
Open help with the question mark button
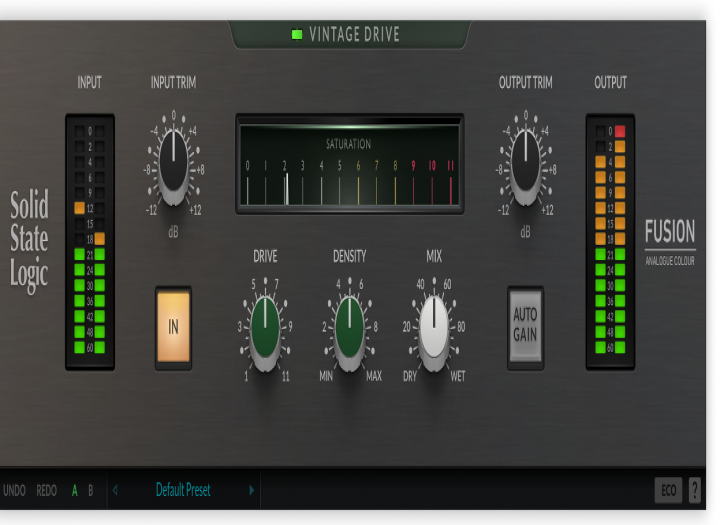click(x=695, y=491)
